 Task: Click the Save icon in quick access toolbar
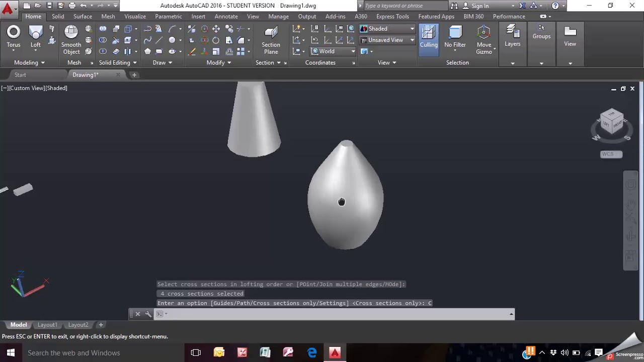click(49, 6)
